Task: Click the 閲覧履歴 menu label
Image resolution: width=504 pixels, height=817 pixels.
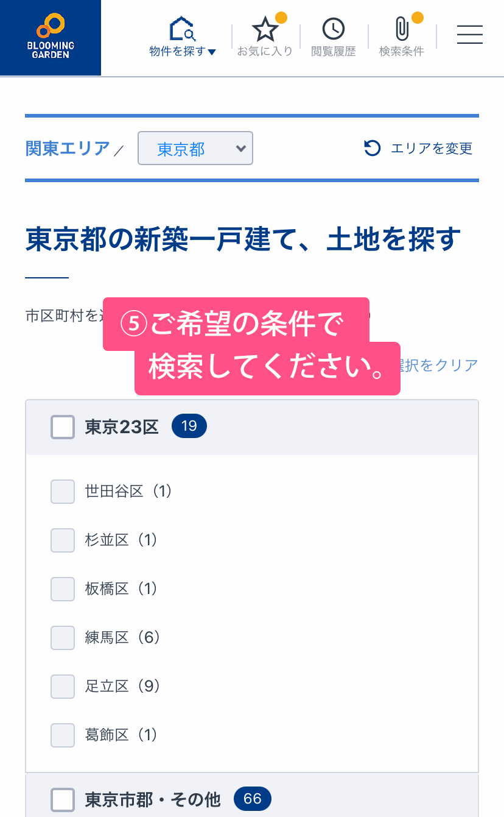Action: [x=333, y=52]
